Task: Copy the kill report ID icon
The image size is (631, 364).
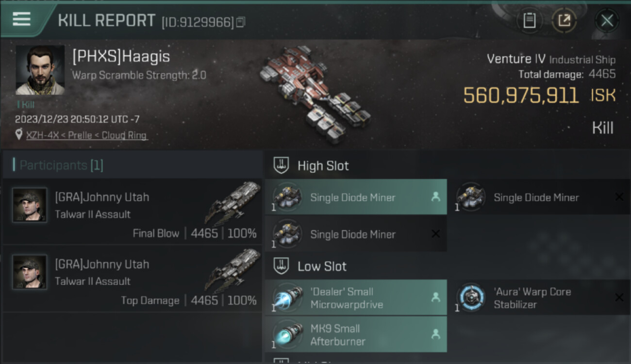Action: pos(241,22)
